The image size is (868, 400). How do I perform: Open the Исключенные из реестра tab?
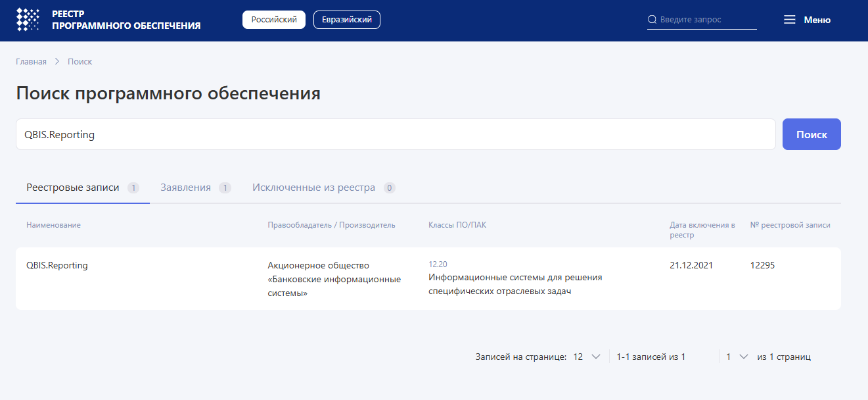click(324, 187)
